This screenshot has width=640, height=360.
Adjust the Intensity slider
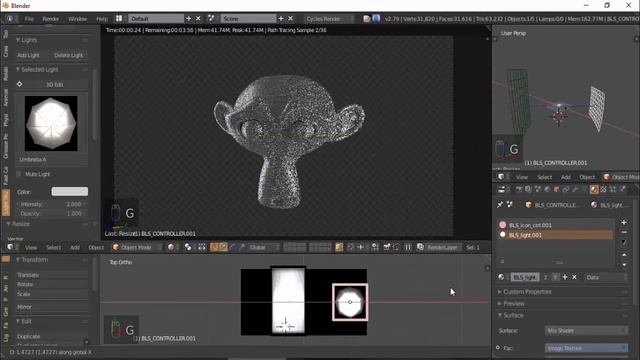pyautogui.click(x=51, y=204)
